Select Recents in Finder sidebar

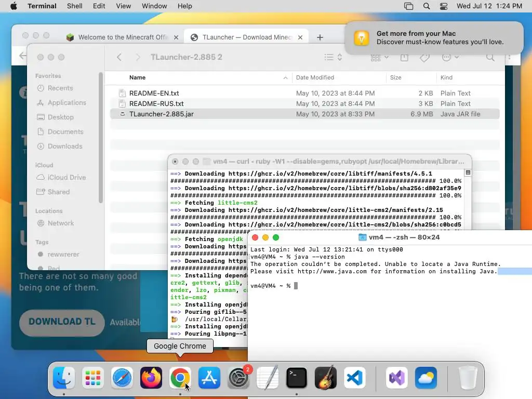(60, 88)
